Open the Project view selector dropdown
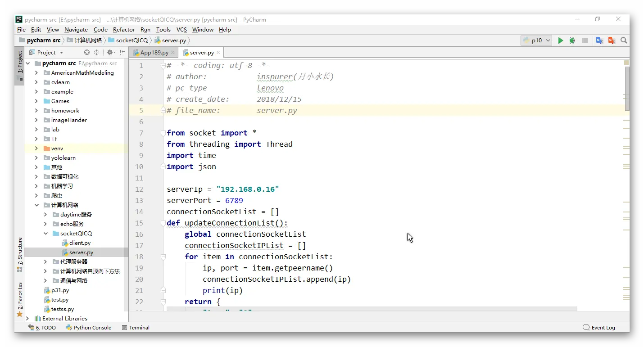Image resolution: width=644 pixels, height=347 pixels. click(x=46, y=53)
